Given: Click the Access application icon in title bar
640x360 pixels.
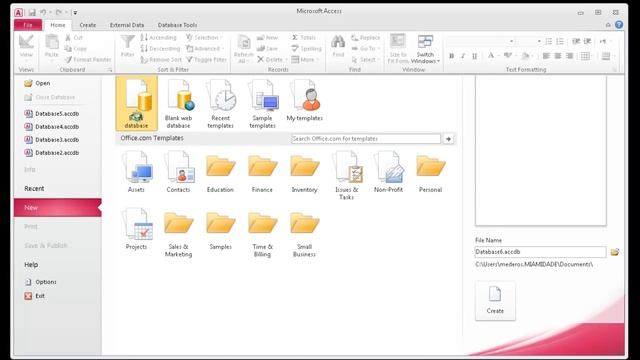Looking at the screenshot, I should pyautogui.click(x=18, y=12).
